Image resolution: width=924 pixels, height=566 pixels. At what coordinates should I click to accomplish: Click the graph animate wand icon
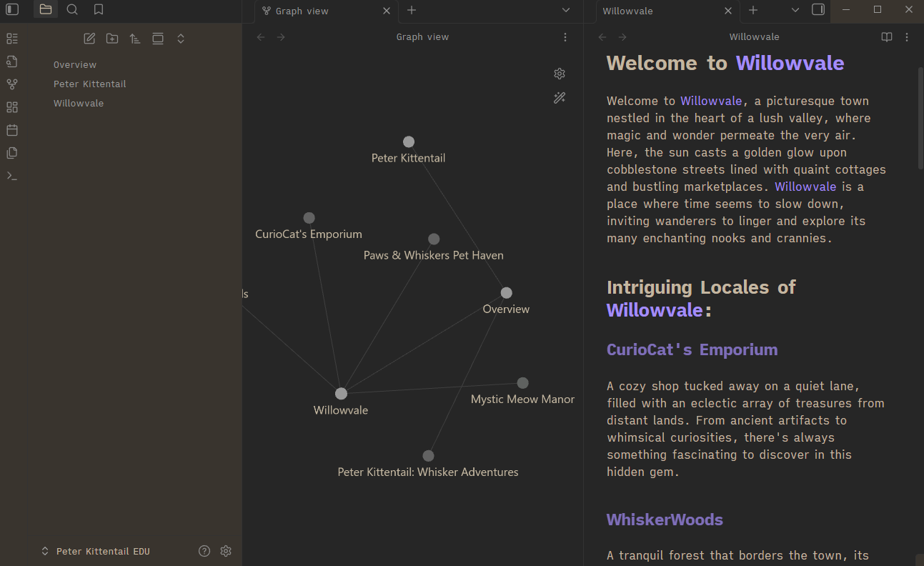pyautogui.click(x=560, y=98)
